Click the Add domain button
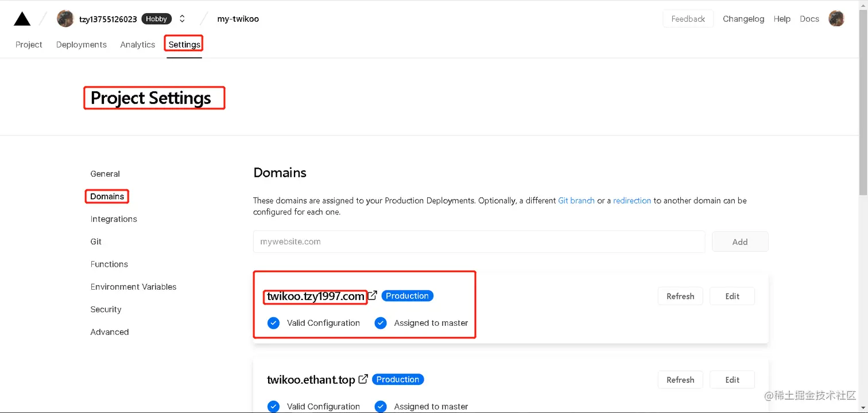868x413 pixels. (x=740, y=242)
